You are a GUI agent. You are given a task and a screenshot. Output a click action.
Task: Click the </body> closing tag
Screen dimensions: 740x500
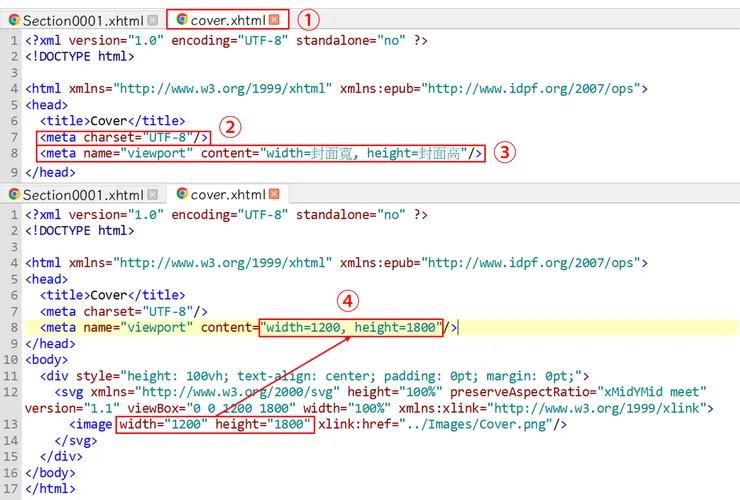click(50, 473)
